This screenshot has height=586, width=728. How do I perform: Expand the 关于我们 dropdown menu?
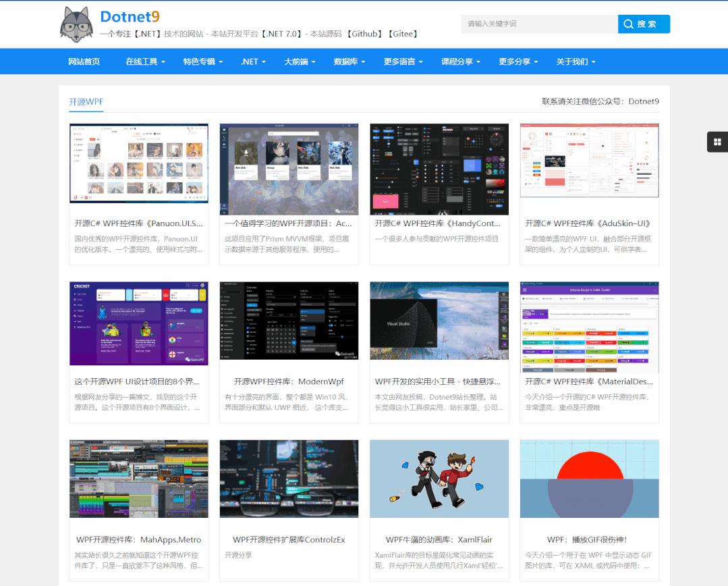(x=576, y=61)
